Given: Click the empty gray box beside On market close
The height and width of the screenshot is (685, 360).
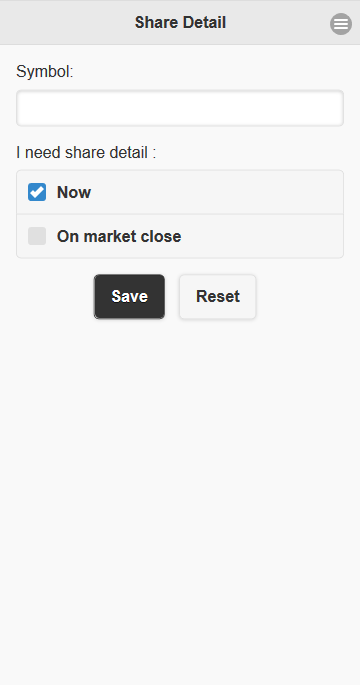Looking at the screenshot, I should point(37,236).
